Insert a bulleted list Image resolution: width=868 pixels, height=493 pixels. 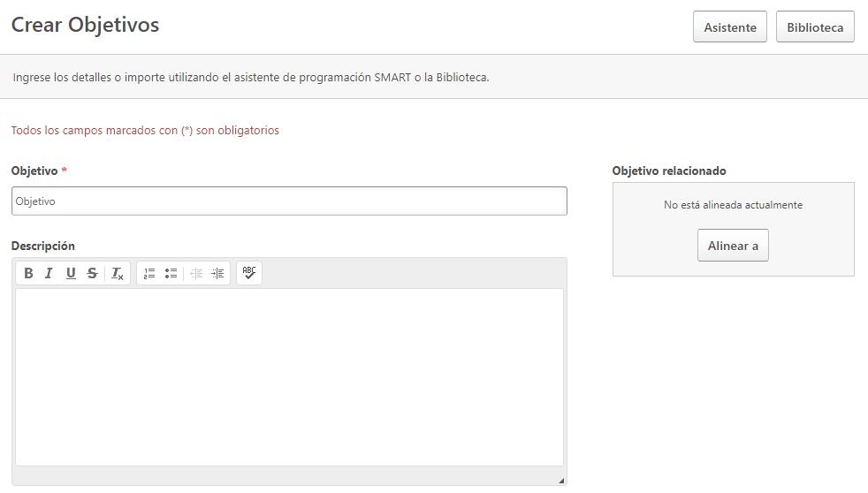(171, 273)
